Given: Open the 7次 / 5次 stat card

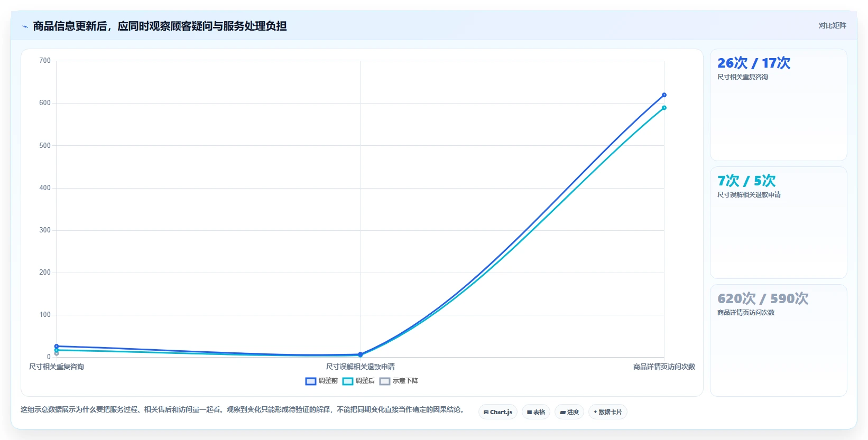Looking at the screenshot, I should click(778, 222).
